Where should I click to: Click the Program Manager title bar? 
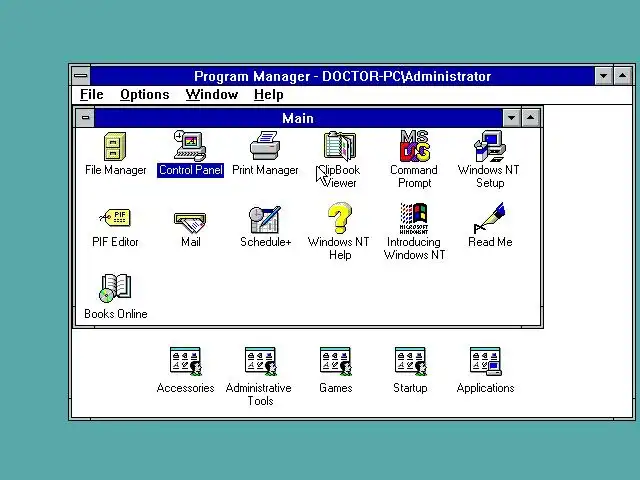pyautogui.click(x=342, y=76)
